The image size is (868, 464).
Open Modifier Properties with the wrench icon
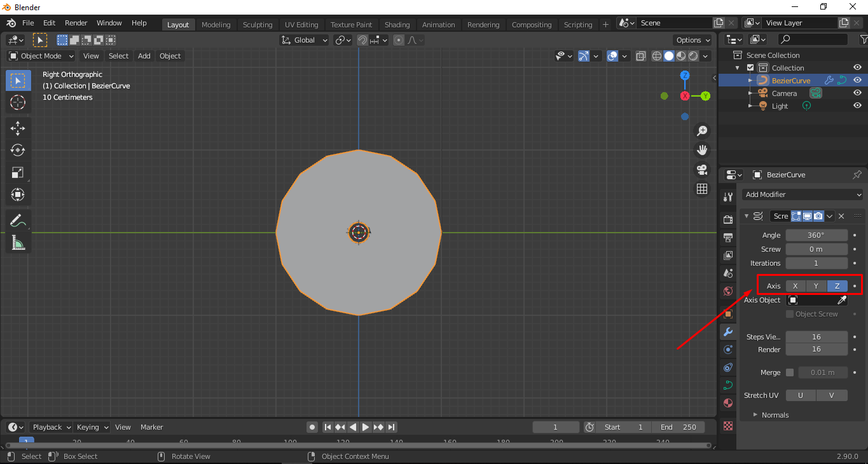pyautogui.click(x=727, y=331)
